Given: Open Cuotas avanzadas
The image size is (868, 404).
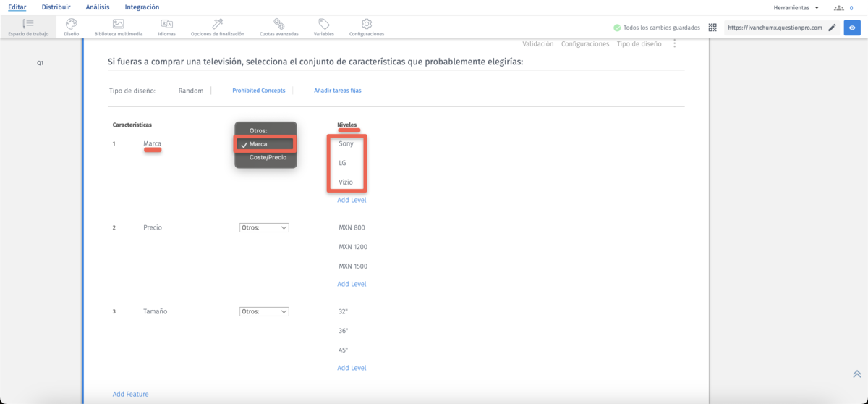Looking at the screenshot, I should point(278,25).
